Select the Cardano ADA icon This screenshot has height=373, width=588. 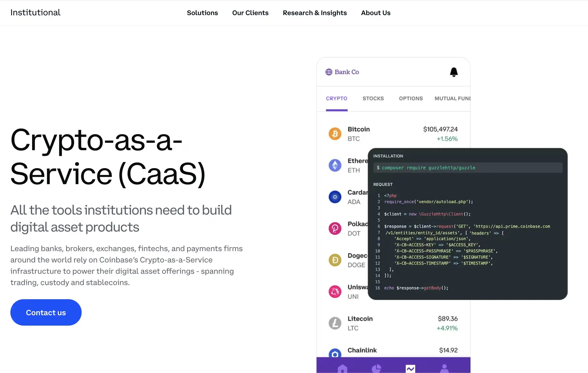[x=335, y=197]
